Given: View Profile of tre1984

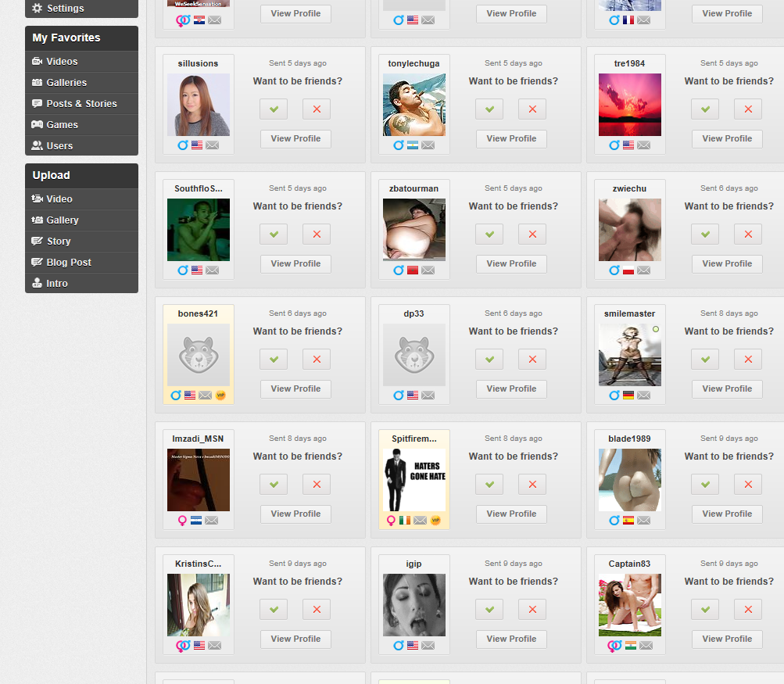Looking at the screenshot, I should coord(727,138).
